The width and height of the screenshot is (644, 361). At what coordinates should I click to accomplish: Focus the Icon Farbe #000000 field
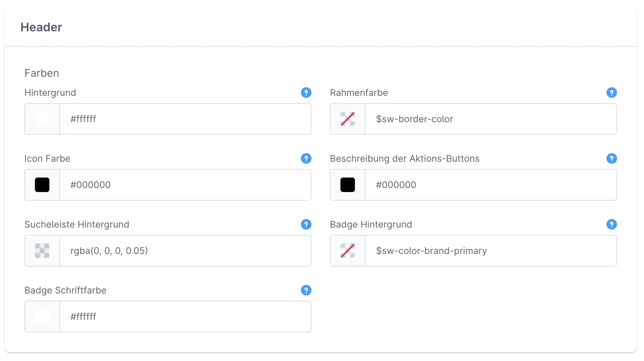point(185,185)
